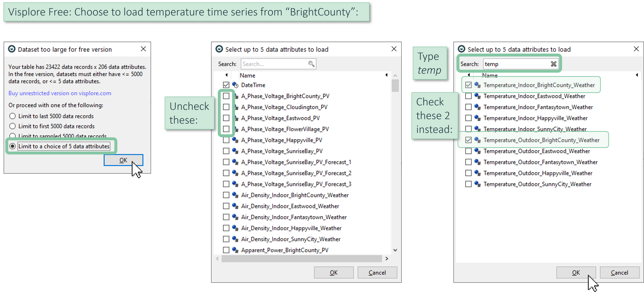
Task: Click icon beside Temperature_Outdoor_SunnyCity_Weather
Action: pos(477,184)
